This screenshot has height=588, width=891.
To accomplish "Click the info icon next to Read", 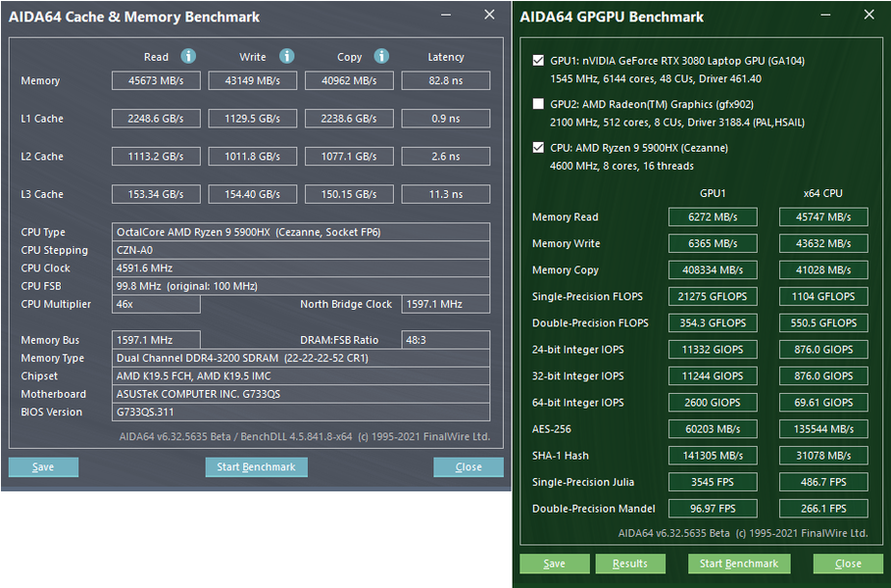I will point(188,56).
